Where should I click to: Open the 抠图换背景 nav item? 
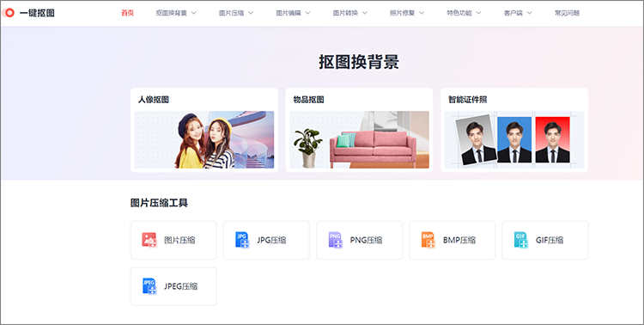[x=171, y=13]
